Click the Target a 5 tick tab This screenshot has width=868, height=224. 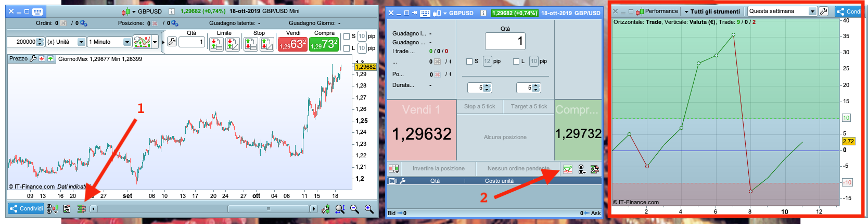pyautogui.click(x=529, y=107)
